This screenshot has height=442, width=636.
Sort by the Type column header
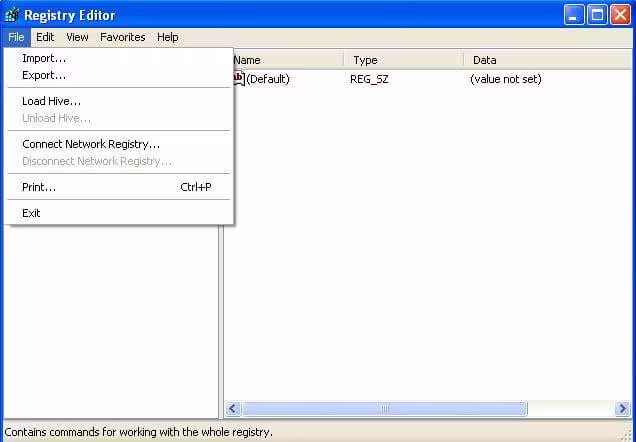tap(404, 60)
